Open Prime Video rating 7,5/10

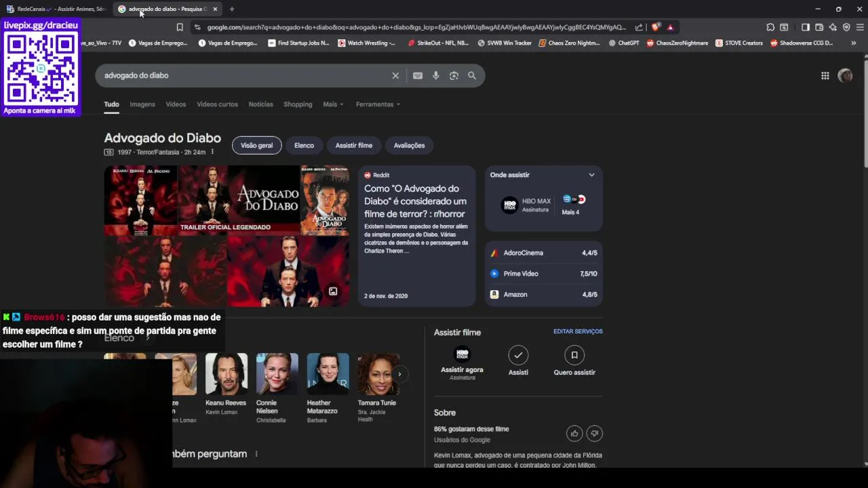point(544,274)
